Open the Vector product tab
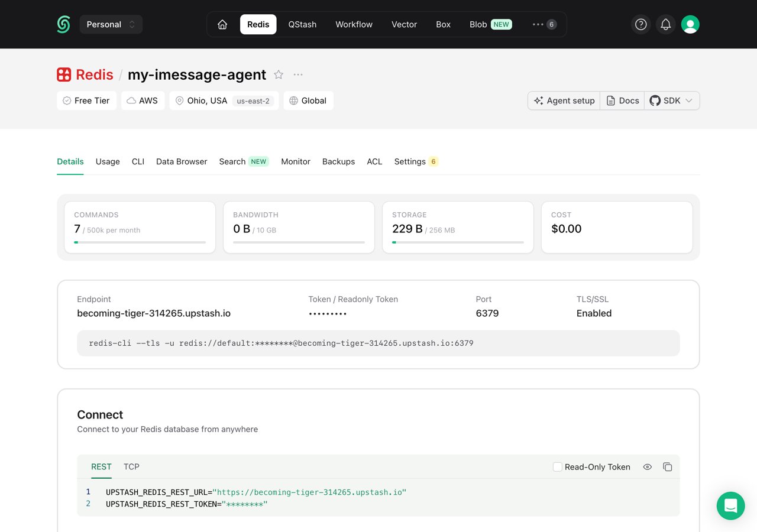This screenshot has width=757, height=532. click(405, 24)
